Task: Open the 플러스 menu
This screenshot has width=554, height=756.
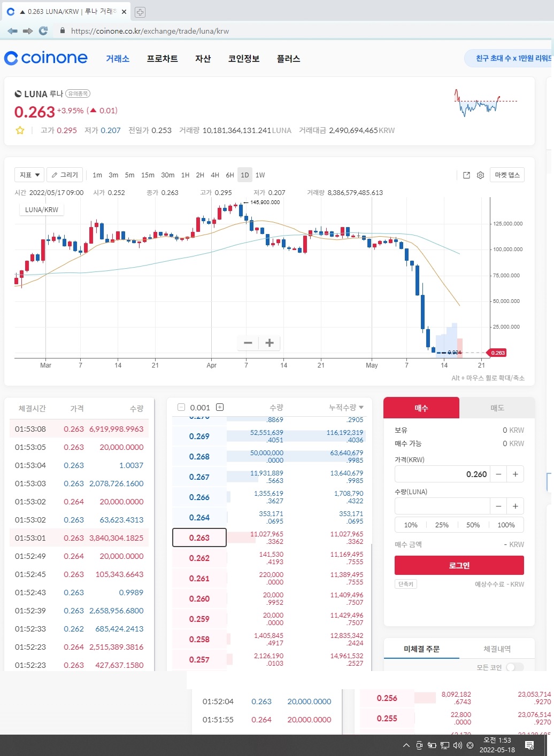Action: 288,59
